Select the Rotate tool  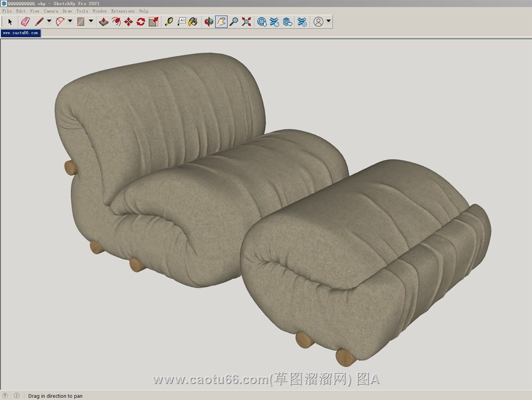pyautogui.click(x=141, y=21)
